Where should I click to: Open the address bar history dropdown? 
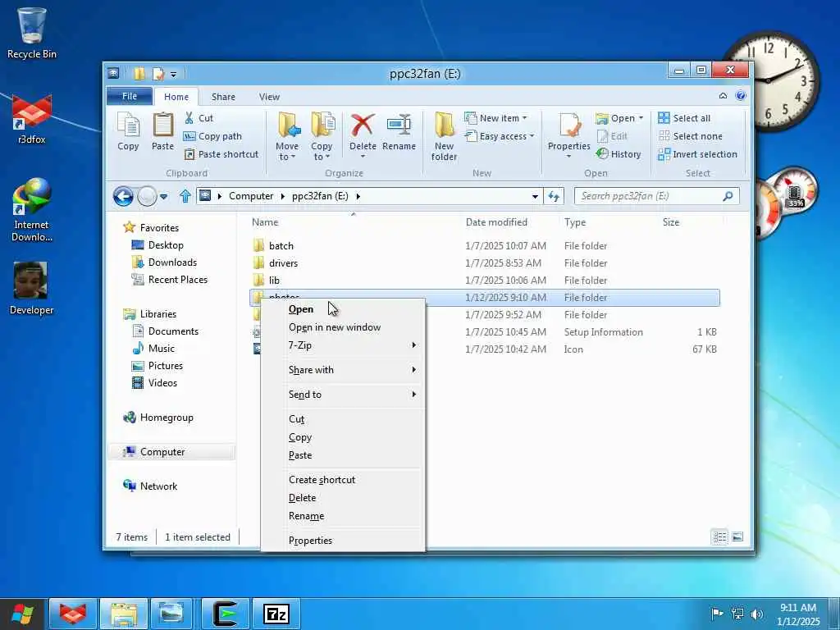tap(535, 196)
